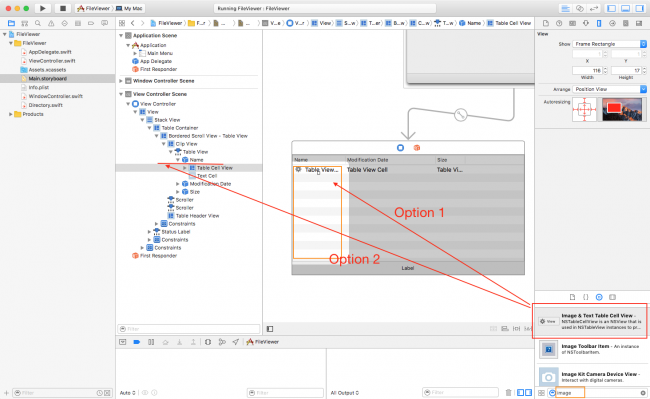650x399 pixels.
Task: Open the Attributes inspector tab
Action: (585, 23)
